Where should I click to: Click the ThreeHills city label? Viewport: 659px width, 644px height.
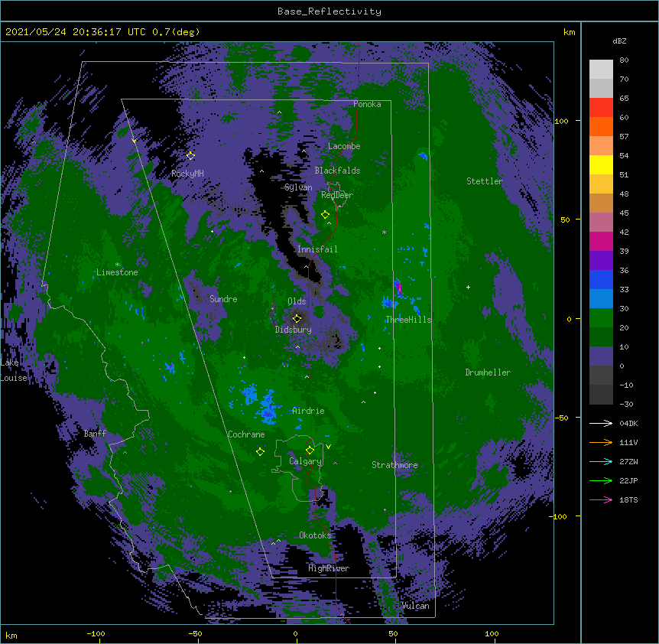point(409,320)
